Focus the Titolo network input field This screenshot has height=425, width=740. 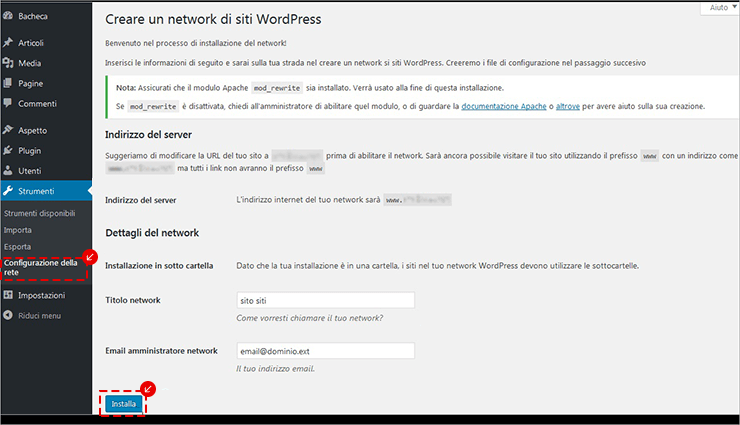(325, 300)
